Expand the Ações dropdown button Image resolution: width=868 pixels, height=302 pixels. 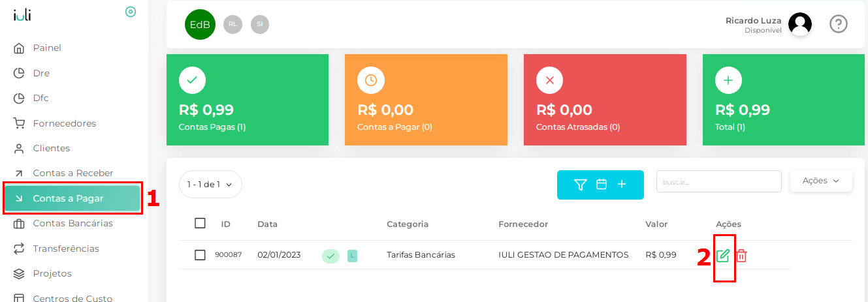pyautogui.click(x=821, y=181)
